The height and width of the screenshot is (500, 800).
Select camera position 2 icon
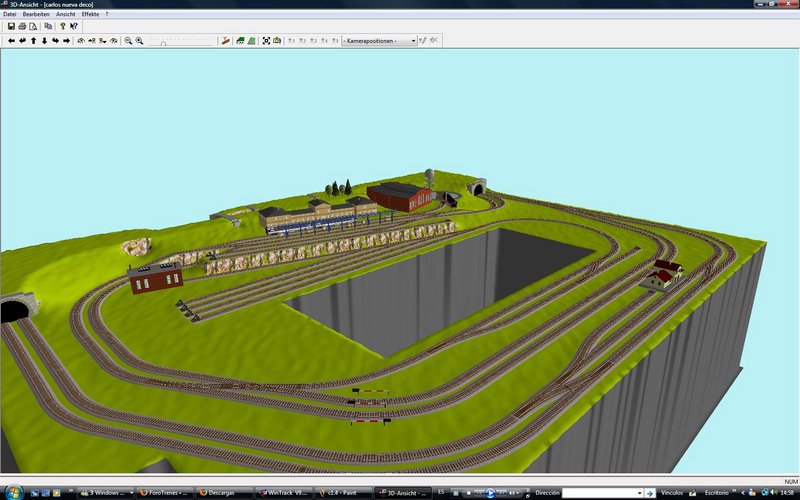(303, 41)
